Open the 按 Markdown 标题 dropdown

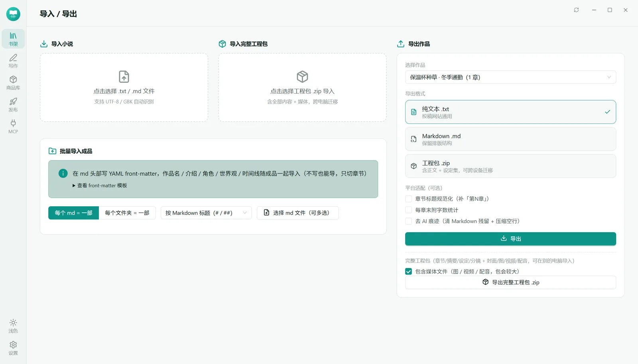point(206,213)
